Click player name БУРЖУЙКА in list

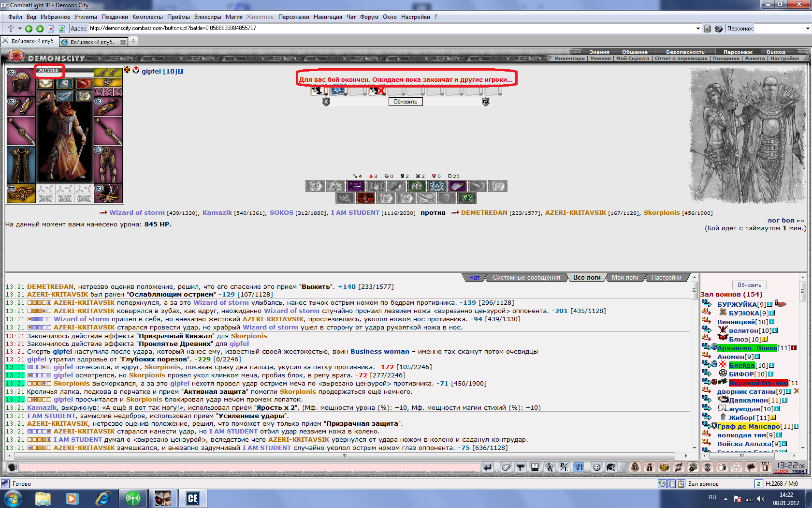click(737, 304)
